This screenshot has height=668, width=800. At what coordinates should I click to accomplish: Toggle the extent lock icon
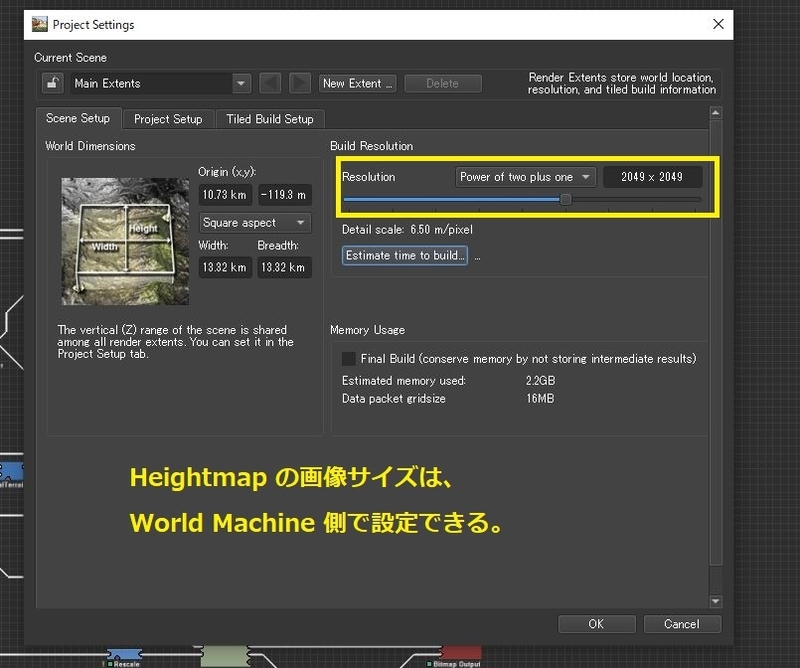[53, 83]
